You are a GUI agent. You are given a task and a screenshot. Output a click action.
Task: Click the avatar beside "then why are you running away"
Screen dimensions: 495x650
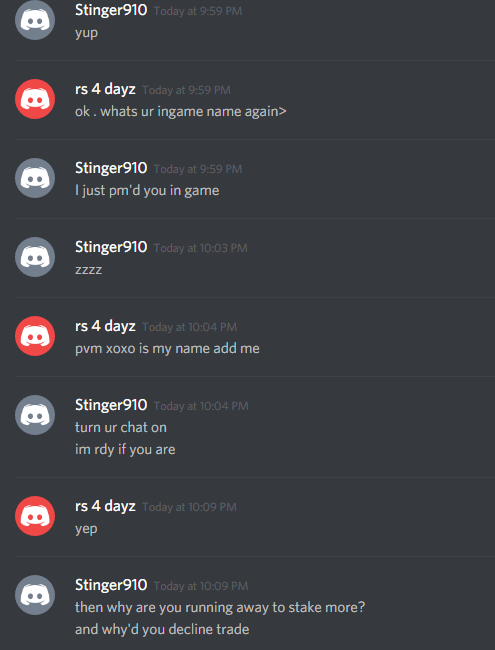[x=35, y=595]
